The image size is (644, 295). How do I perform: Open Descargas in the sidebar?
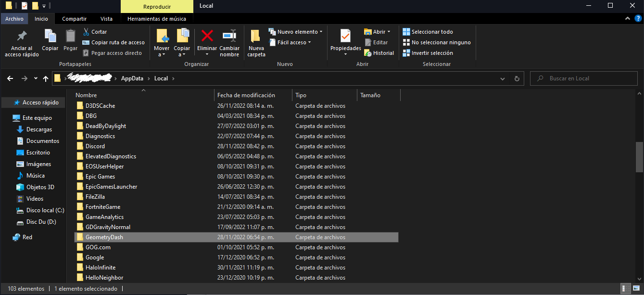39,129
